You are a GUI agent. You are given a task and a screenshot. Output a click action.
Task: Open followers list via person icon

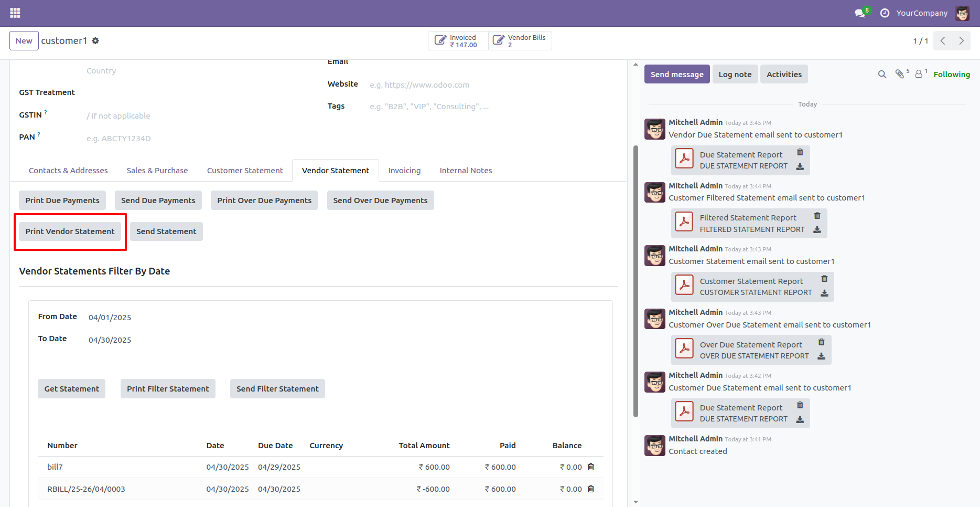(x=919, y=74)
